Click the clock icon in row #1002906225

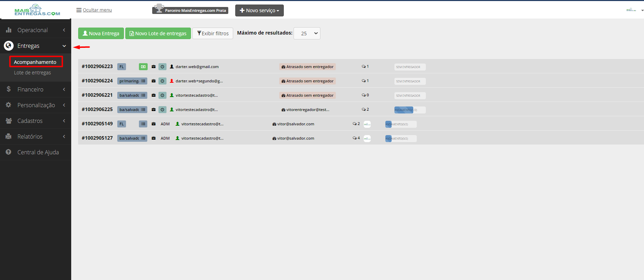(162, 110)
